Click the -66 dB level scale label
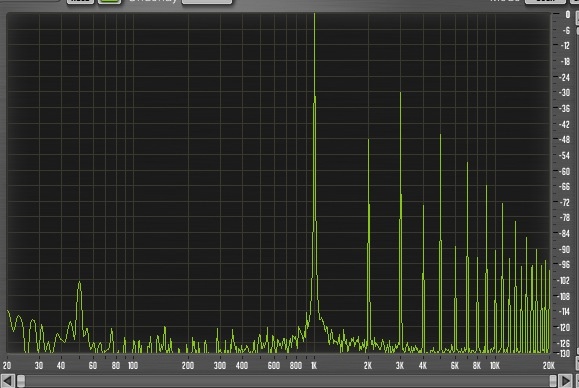 (x=565, y=187)
